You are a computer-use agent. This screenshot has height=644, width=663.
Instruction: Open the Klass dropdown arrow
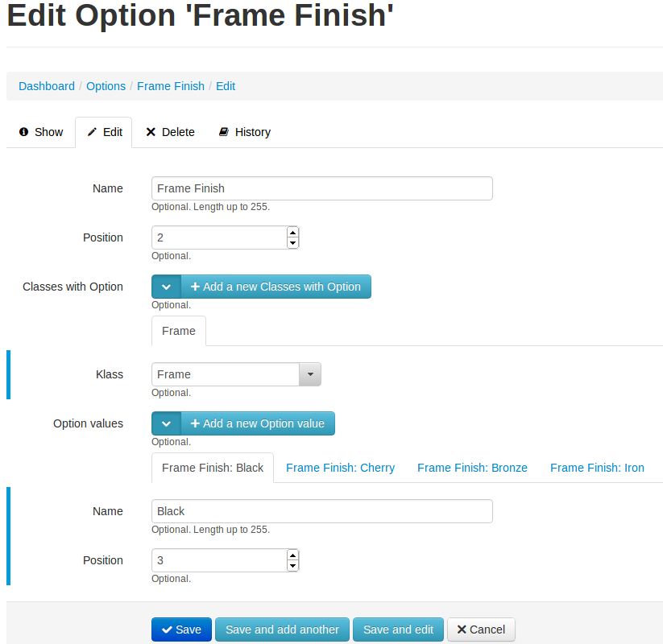point(310,374)
